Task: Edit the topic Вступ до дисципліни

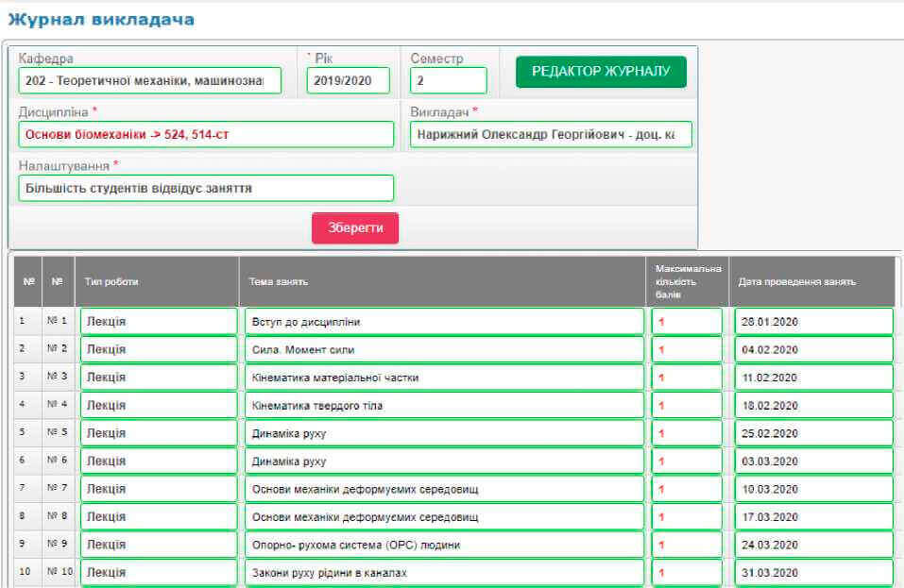Action: [444, 322]
